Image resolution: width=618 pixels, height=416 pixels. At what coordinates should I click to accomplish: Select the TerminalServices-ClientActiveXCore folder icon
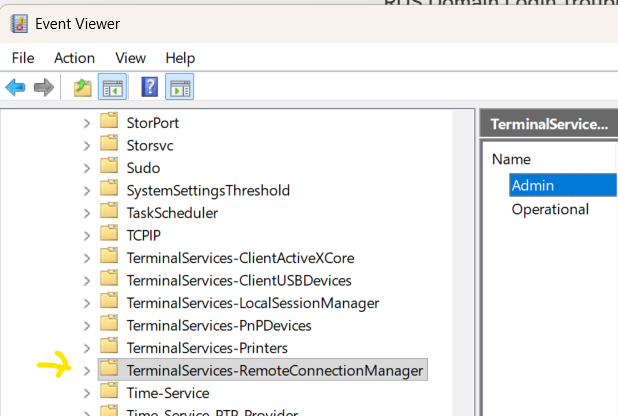tap(109, 256)
